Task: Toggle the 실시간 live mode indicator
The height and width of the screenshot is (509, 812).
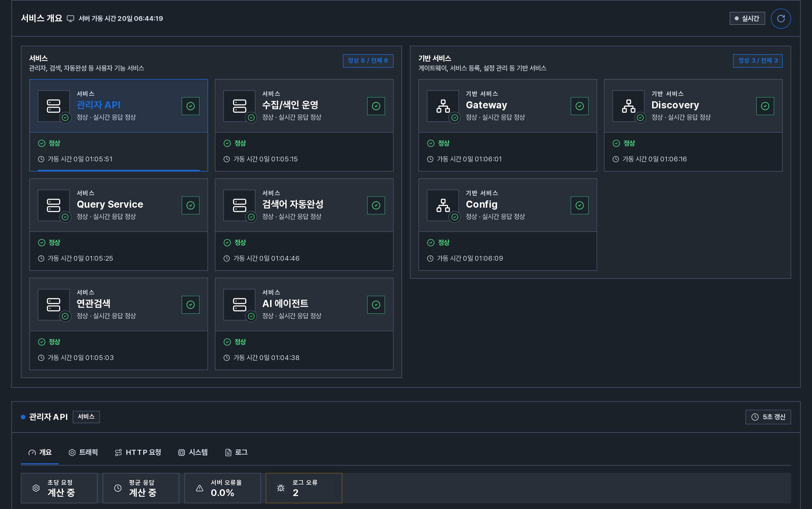Action: [x=747, y=19]
